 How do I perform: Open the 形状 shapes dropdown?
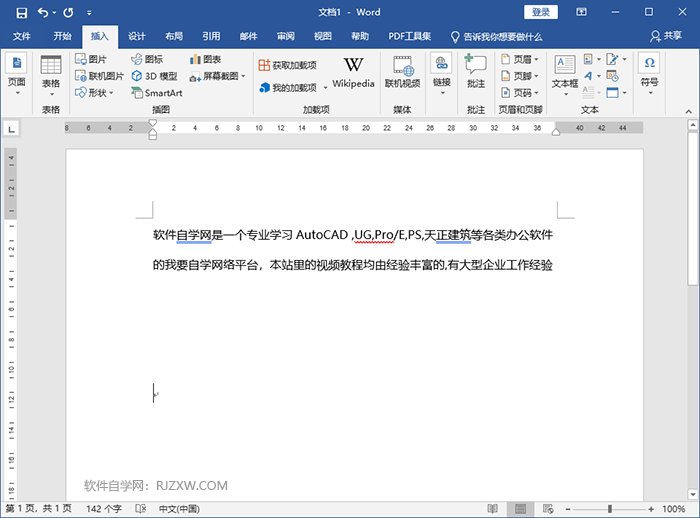click(x=94, y=93)
